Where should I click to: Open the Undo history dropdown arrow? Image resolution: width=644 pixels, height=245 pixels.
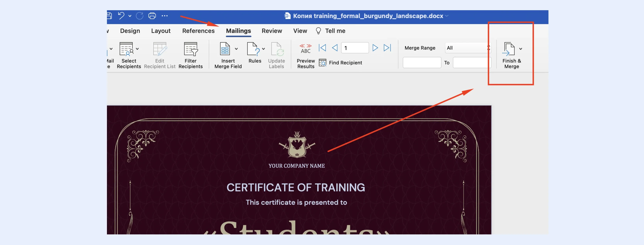130,16
